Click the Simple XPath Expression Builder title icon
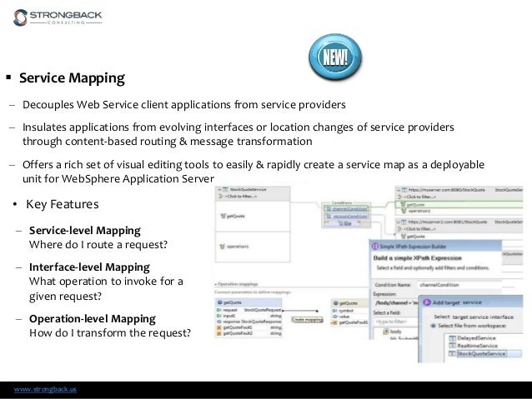532x399 pixels. [x=375, y=247]
